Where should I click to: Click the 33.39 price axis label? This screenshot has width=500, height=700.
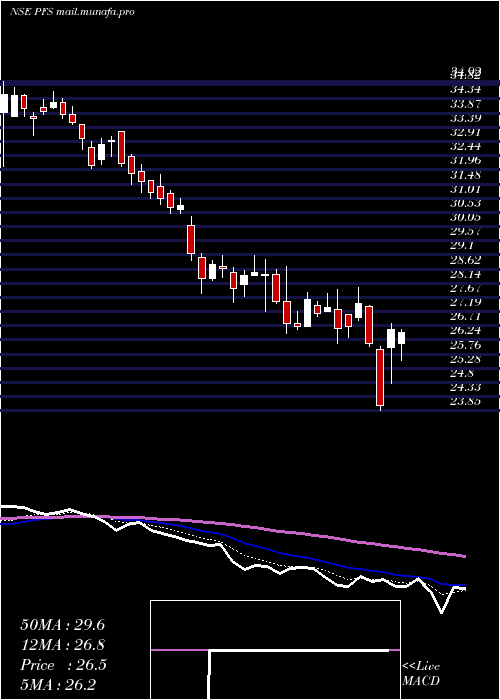(465, 118)
